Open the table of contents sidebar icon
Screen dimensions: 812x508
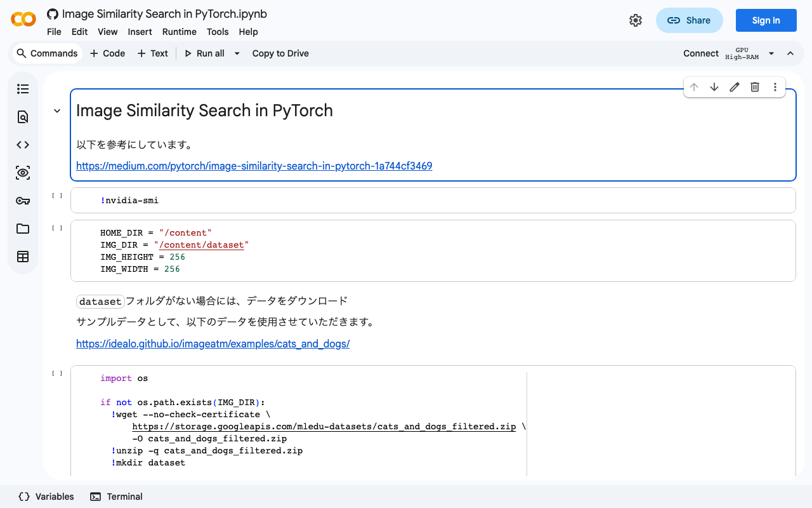(23, 89)
